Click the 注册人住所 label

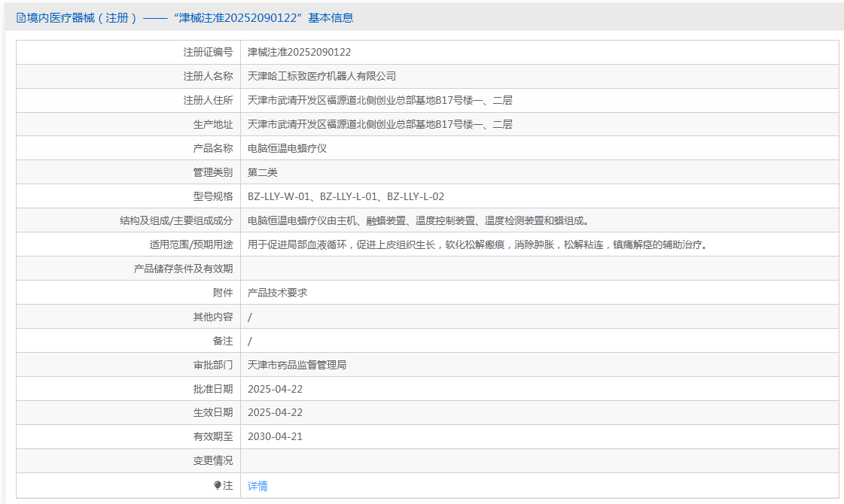click(208, 101)
